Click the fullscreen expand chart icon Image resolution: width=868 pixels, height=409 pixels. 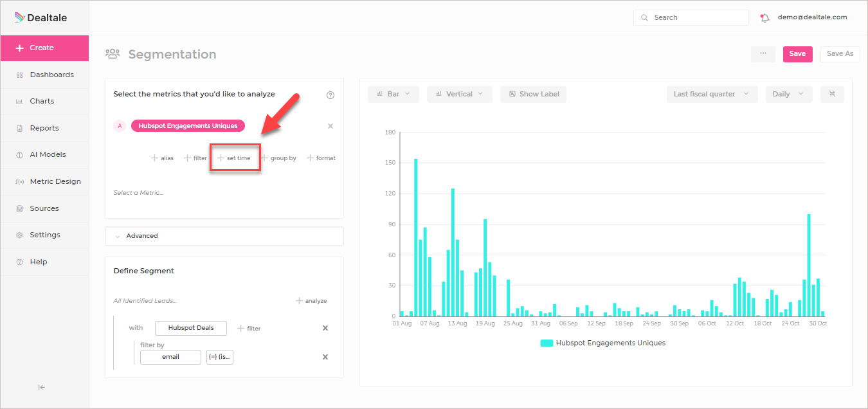pos(832,94)
